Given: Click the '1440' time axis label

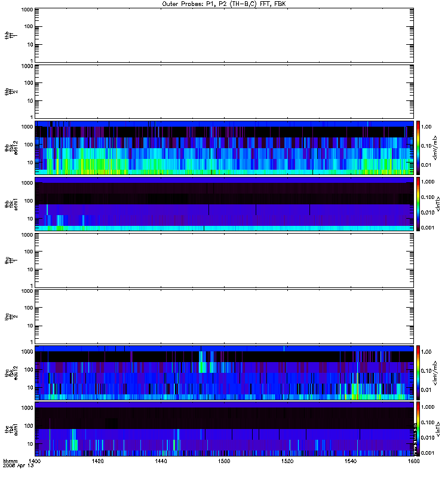Looking at the screenshot, I should (x=161, y=461).
